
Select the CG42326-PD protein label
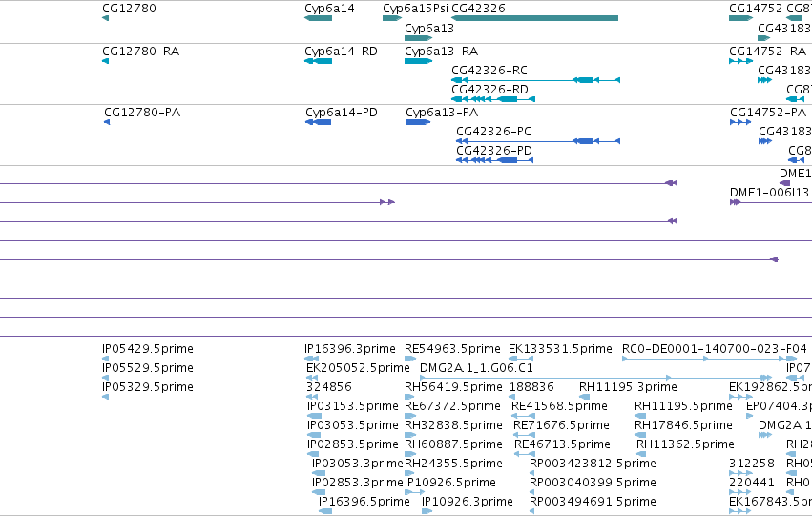[x=494, y=151]
